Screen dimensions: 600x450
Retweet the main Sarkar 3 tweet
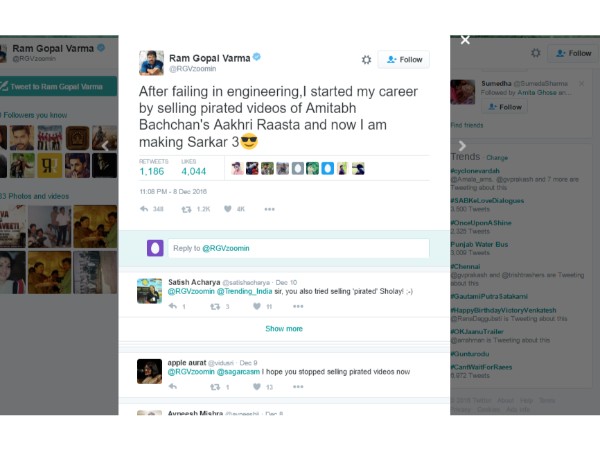(185, 209)
